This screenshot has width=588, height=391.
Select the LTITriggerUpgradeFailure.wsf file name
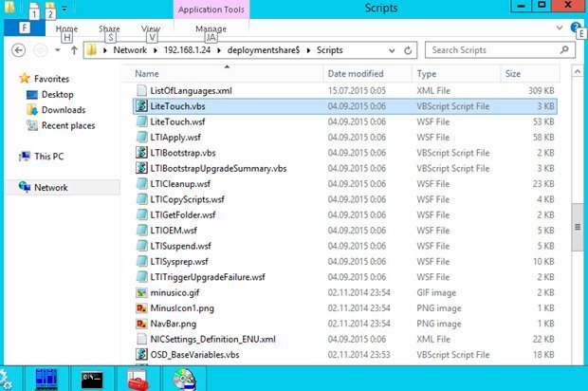point(208,277)
